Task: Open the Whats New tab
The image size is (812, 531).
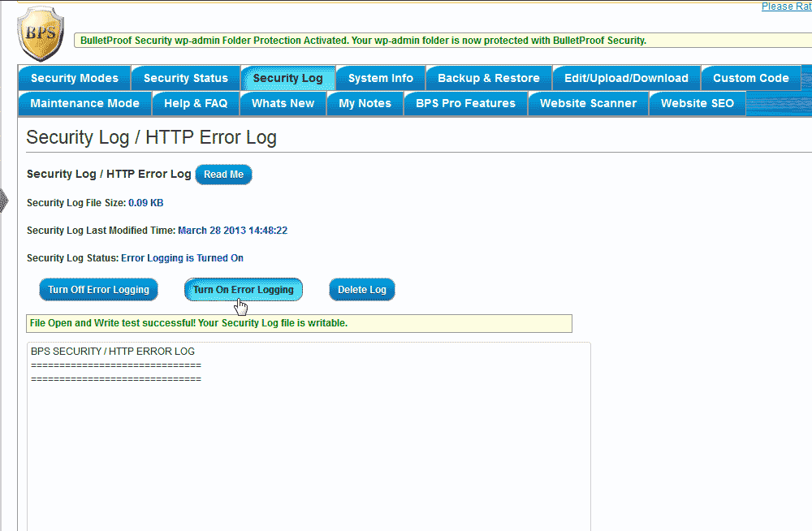Action: (x=283, y=103)
